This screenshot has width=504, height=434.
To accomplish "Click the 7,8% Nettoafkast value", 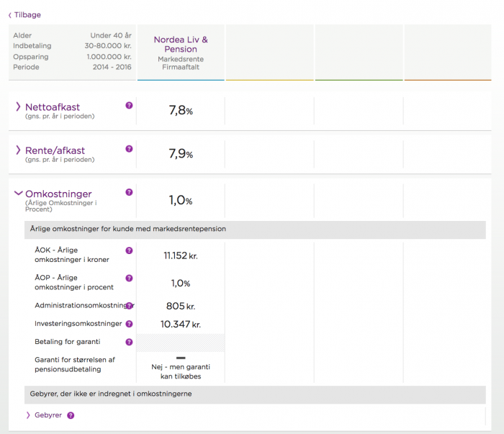I will [181, 111].
